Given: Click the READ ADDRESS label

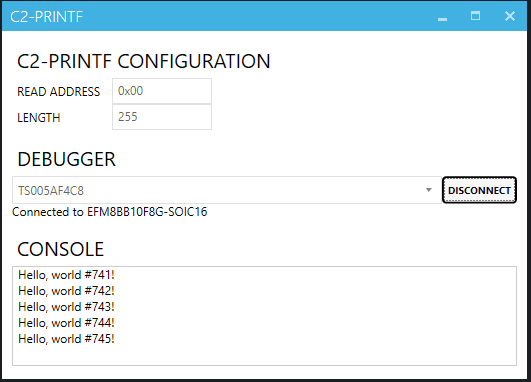Looking at the screenshot, I should point(59,91).
